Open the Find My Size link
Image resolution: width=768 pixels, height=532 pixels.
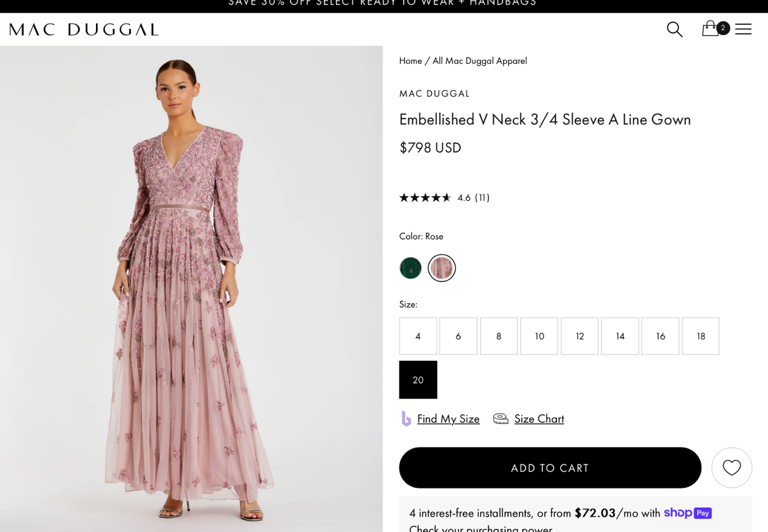(x=448, y=419)
